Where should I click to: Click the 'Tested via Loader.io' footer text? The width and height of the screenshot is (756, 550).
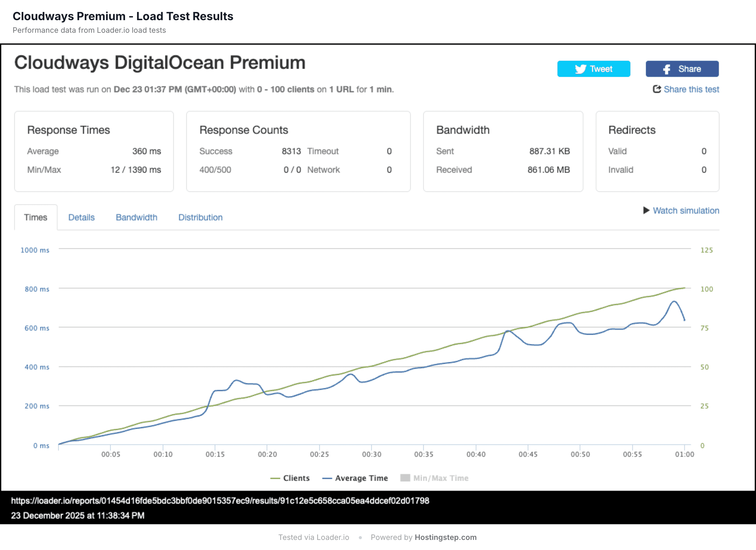coord(314,537)
